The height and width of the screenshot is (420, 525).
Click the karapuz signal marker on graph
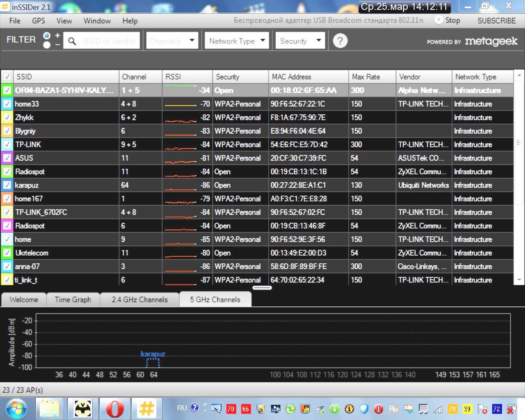coord(153,362)
